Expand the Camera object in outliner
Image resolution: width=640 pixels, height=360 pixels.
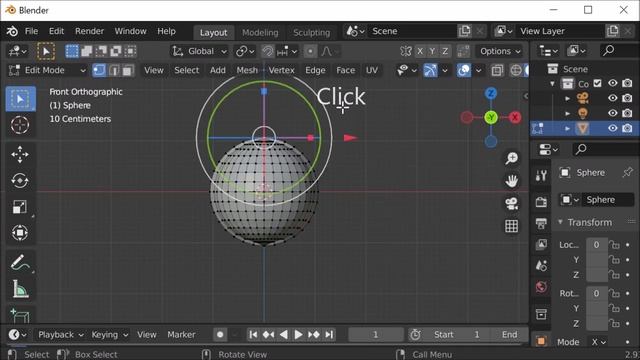click(x=567, y=98)
